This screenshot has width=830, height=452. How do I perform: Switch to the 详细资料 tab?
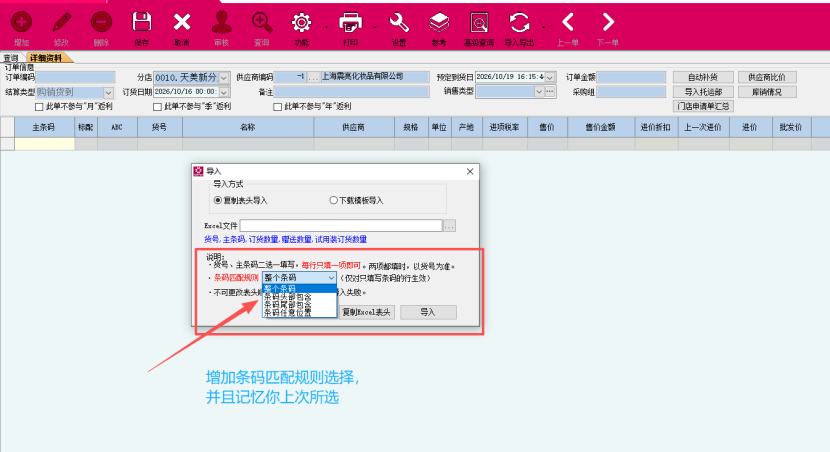(47, 58)
